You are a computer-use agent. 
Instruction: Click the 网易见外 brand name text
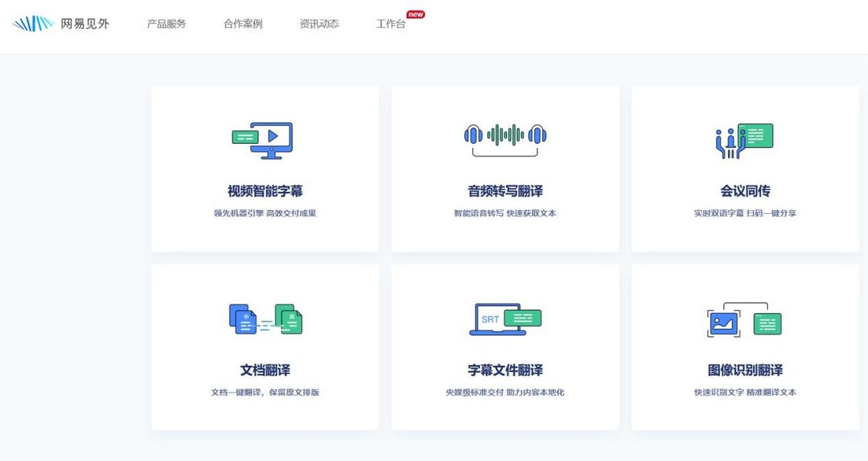click(x=85, y=22)
